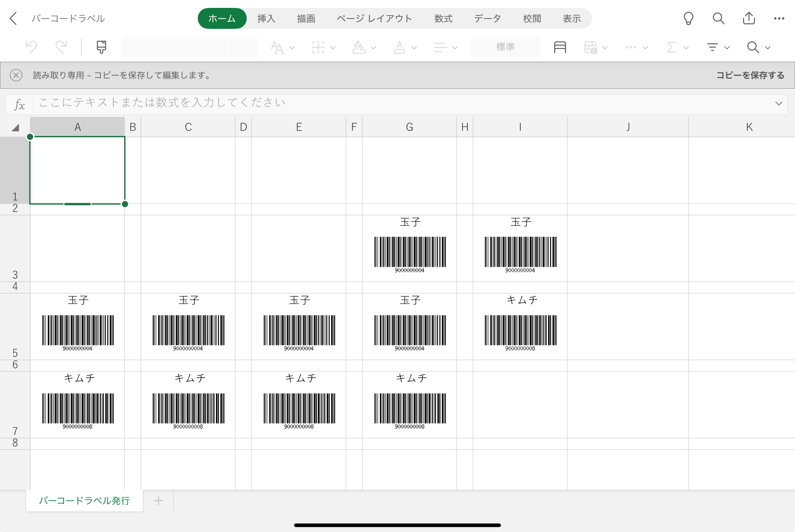Click the fx function icon
This screenshot has width=795, height=532.
19,104
